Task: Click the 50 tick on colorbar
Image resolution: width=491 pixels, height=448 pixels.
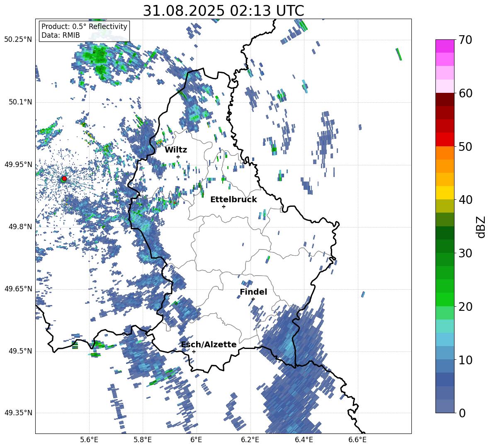Action: pos(465,146)
